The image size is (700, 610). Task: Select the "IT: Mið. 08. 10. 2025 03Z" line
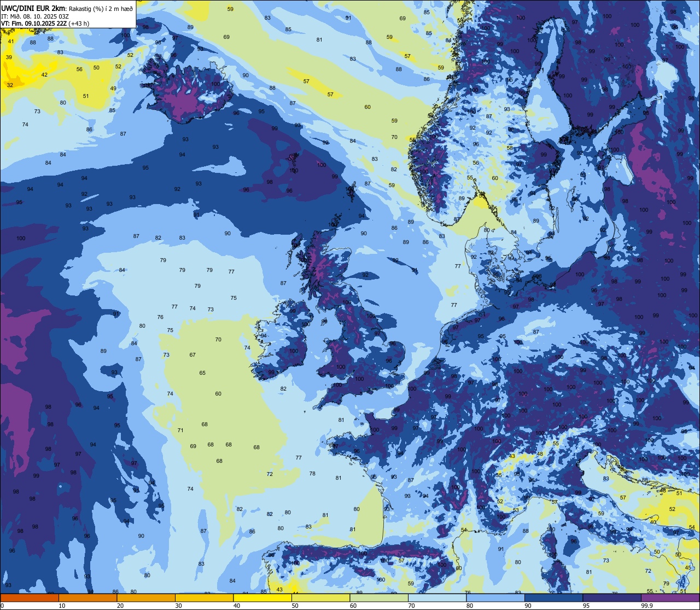click(x=35, y=16)
